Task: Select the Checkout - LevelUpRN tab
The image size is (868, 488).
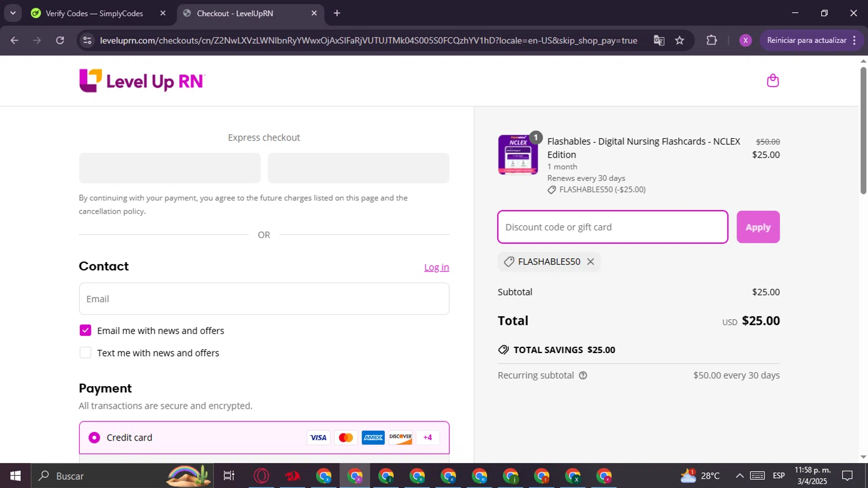Action: pos(234,13)
